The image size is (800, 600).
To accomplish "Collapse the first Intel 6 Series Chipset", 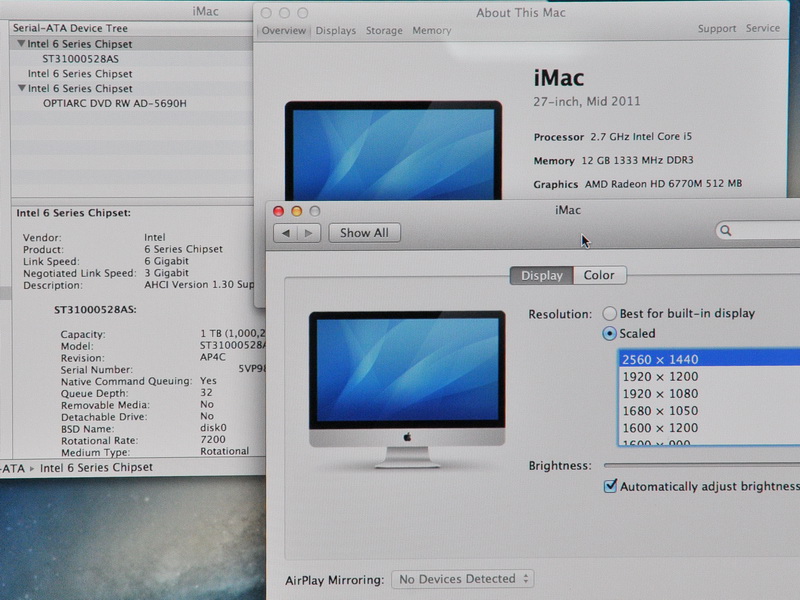I will (x=21, y=44).
